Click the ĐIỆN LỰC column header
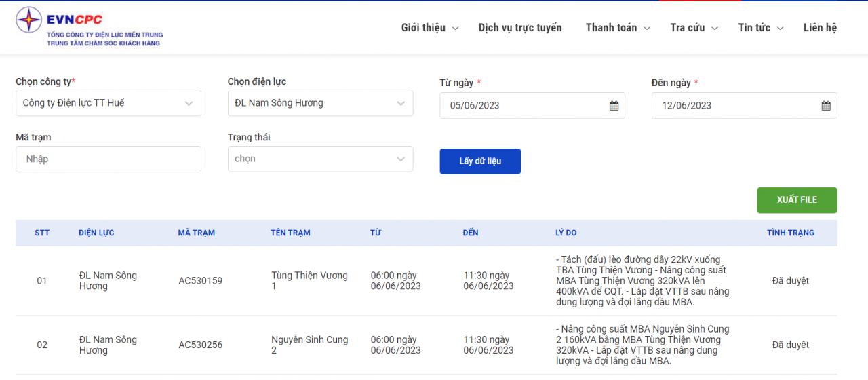 pos(96,233)
